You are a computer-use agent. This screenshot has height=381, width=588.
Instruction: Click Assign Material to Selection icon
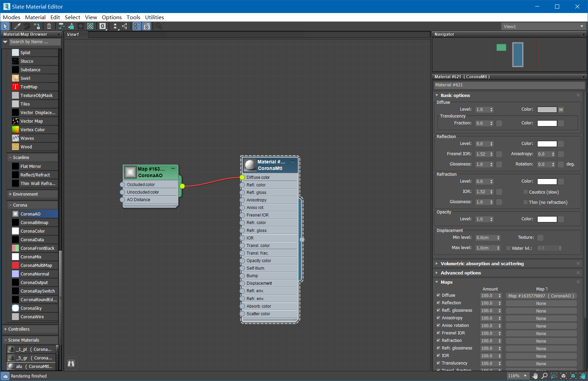click(37, 26)
